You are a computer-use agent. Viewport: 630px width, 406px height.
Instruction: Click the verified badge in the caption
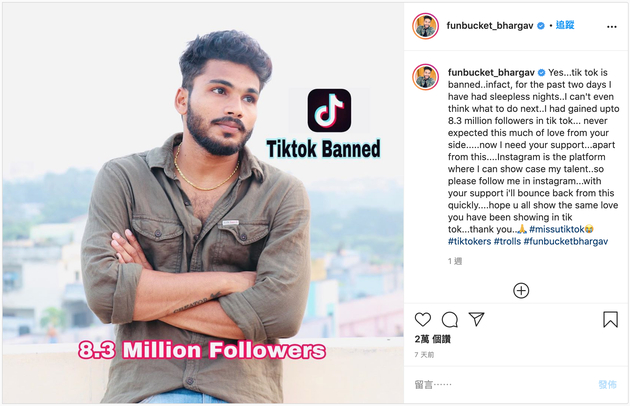[x=541, y=73]
